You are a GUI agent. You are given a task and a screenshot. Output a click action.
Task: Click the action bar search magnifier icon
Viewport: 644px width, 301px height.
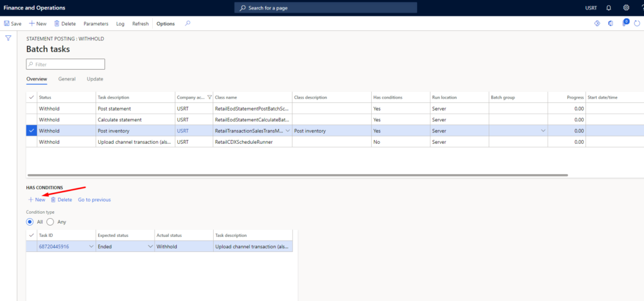pyautogui.click(x=187, y=23)
